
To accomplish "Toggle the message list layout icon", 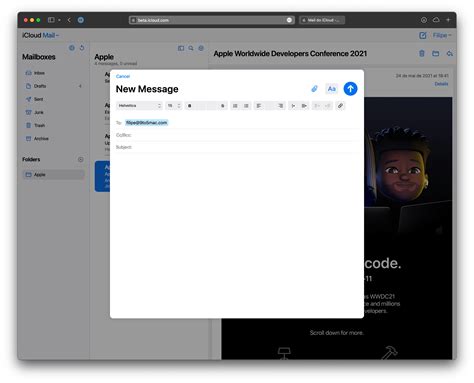I will click(181, 48).
